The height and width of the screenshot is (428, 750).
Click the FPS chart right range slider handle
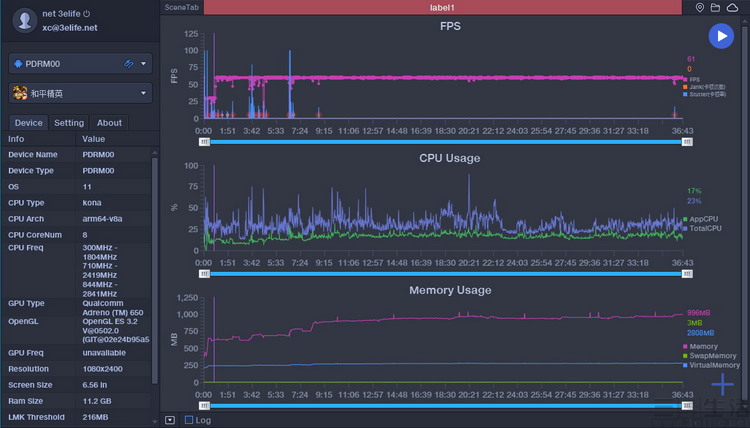click(x=687, y=142)
